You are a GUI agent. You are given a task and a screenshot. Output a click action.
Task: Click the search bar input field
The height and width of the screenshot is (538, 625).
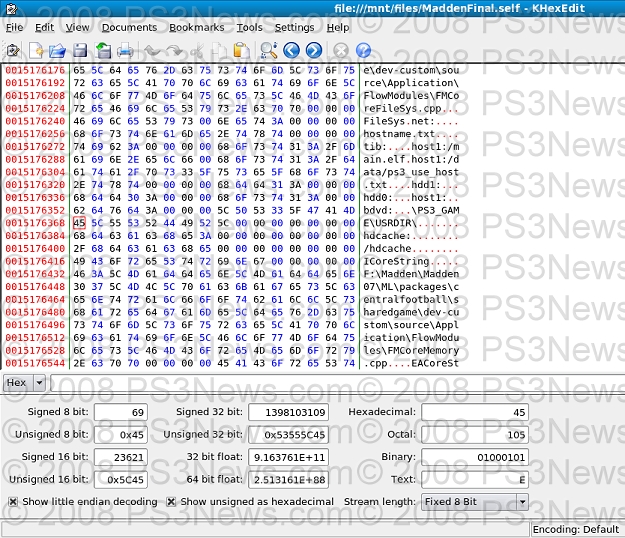pyautogui.click(x=337, y=383)
